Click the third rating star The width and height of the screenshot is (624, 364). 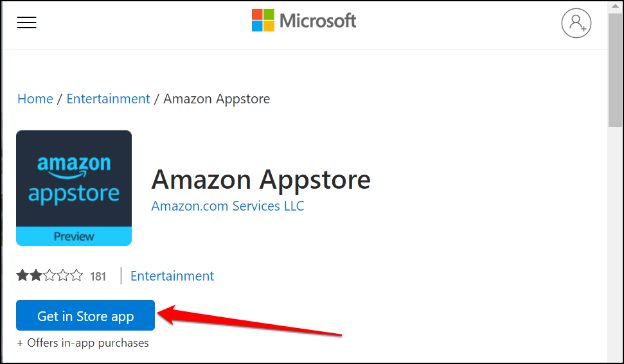49,276
